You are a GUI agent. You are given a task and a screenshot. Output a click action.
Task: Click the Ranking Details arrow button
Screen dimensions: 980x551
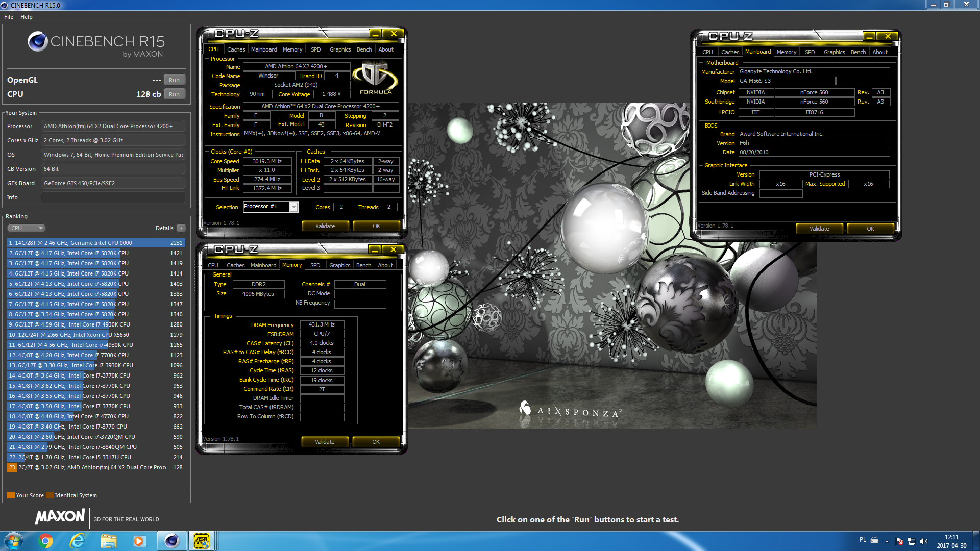tap(181, 228)
